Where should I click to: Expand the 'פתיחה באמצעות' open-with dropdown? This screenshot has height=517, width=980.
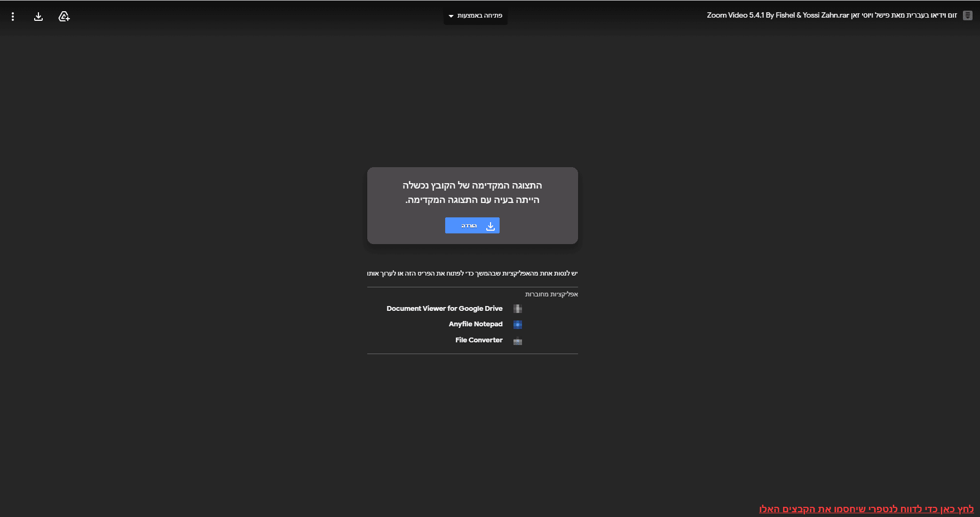[475, 16]
